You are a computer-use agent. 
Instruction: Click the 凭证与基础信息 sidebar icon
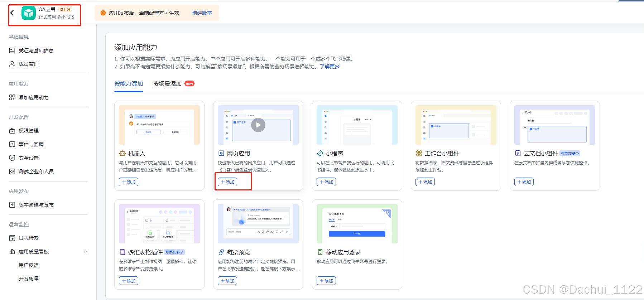(12, 50)
